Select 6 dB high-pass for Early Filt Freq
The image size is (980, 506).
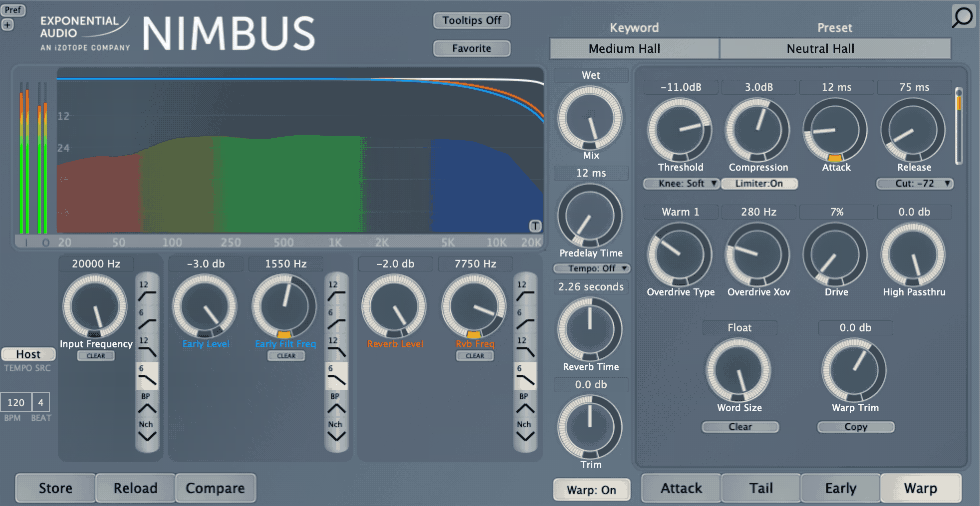tap(336, 319)
